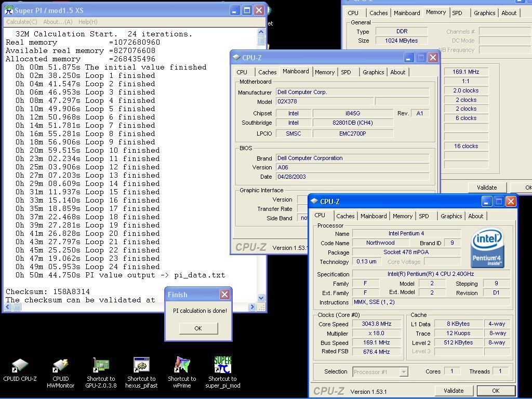Click the Rated FSB 676.4 MHz field
532x399 pixels.
point(376,352)
